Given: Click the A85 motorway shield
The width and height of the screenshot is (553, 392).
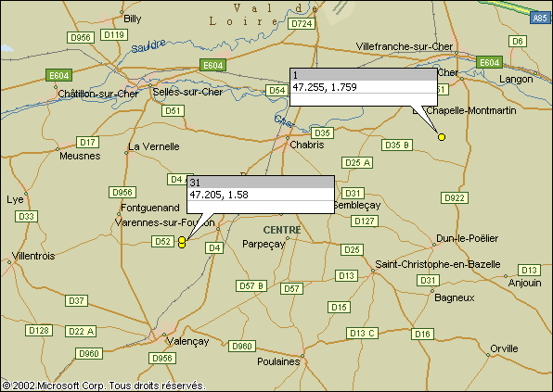Looking at the screenshot, I should point(540,18).
